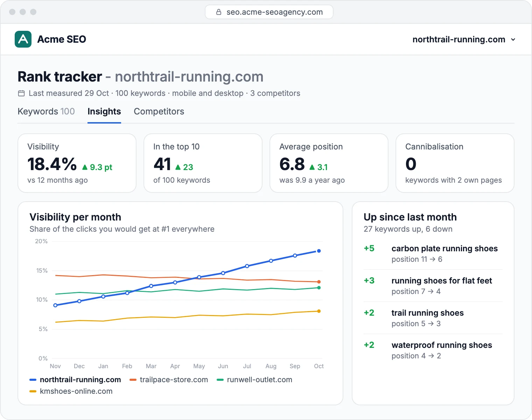Click the green up arrow beside 9.3 pt
This screenshot has height=420, width=532.
(x=85, y=167)
